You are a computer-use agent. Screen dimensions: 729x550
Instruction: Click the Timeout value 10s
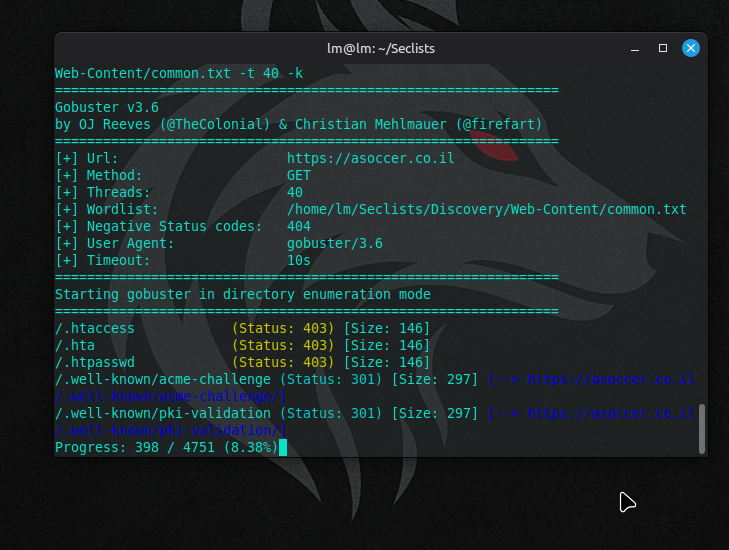click(x=298, y=260)
